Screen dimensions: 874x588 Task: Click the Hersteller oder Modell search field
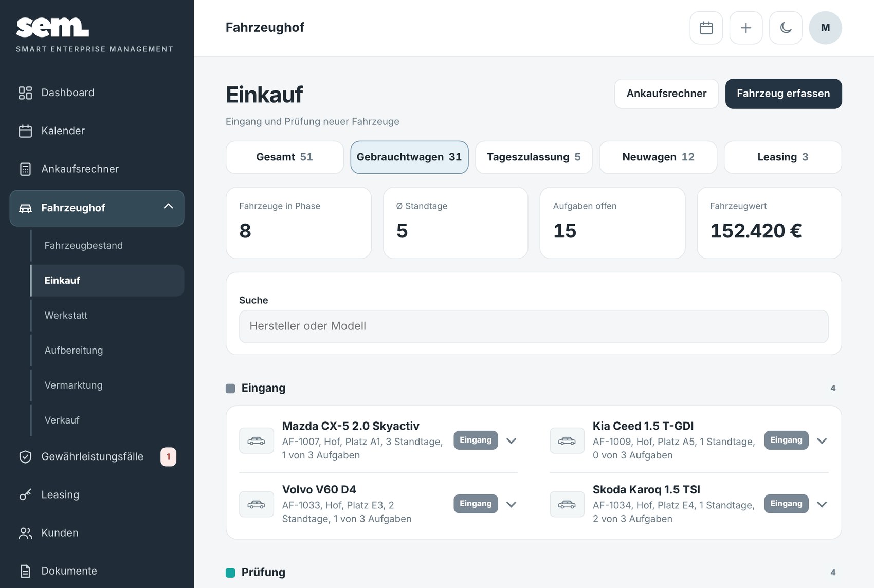pyautogui.click(x=534, y=326)
